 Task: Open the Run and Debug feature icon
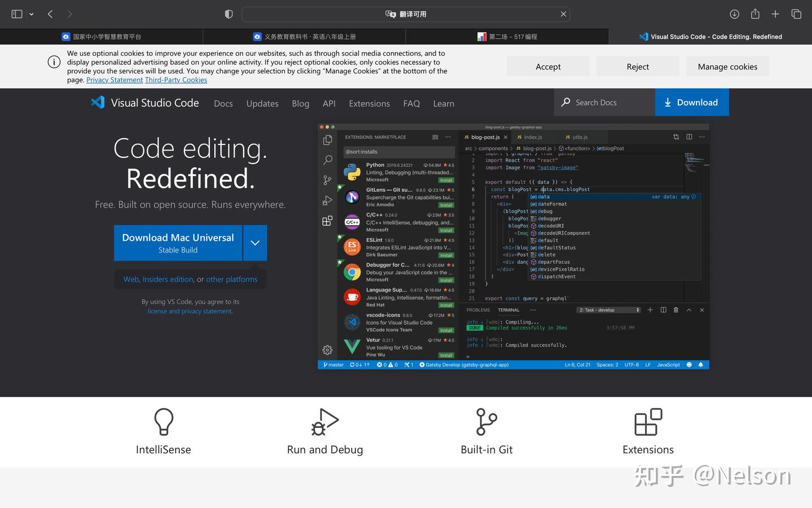point(325,422)
